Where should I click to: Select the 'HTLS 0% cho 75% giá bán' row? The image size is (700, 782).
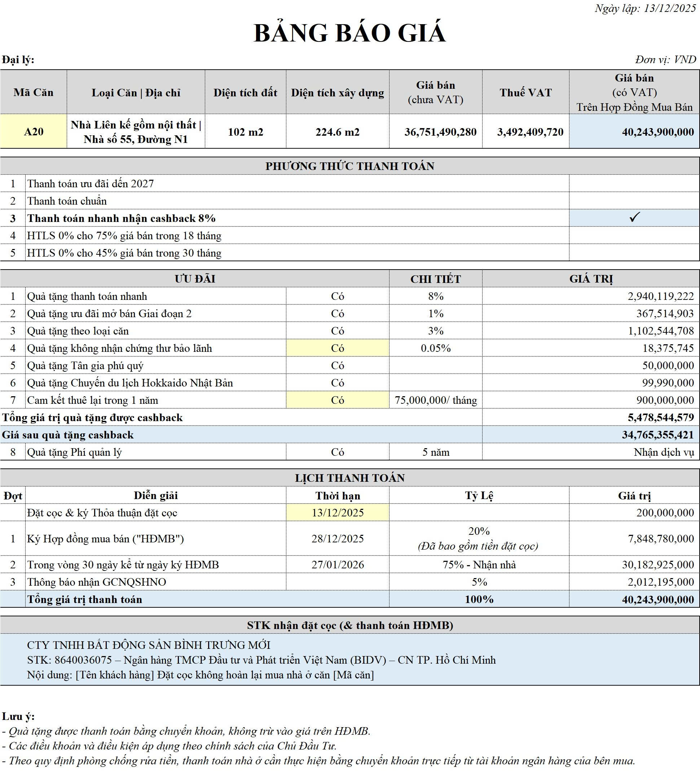pyautogui.click(x=124, y=236)
